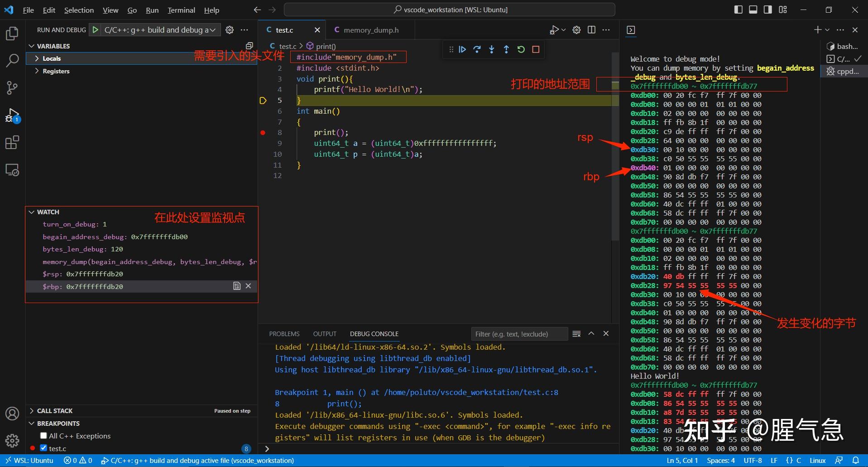
Task: Click Step Over in the debug toolbar
Action: 477,49
